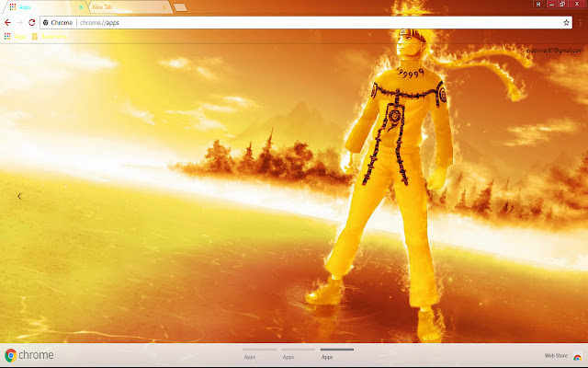Close the Apps tab

point(81,7)
